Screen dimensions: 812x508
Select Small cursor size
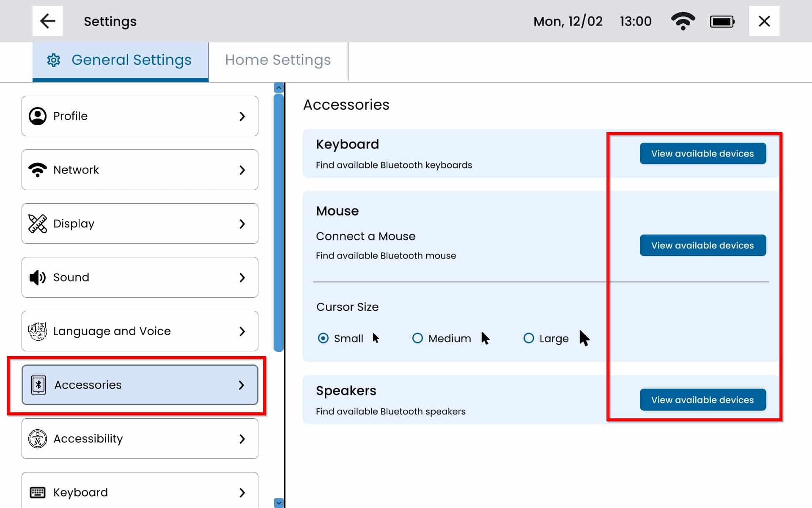323,338
